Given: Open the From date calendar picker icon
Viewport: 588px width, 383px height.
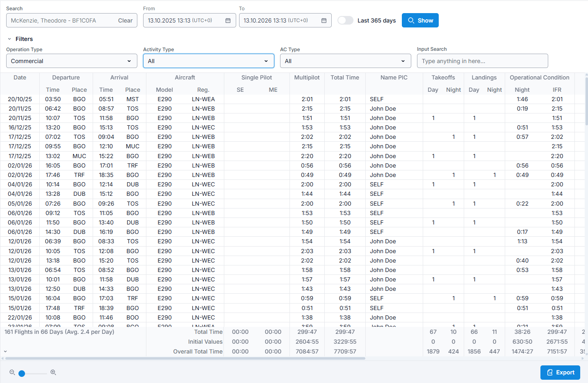Looking at the screenshot, I should [x=228, y=20].
